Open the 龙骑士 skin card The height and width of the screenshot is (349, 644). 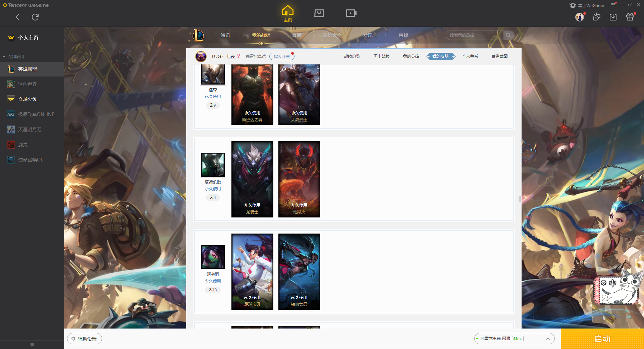(x=252, y=179)
